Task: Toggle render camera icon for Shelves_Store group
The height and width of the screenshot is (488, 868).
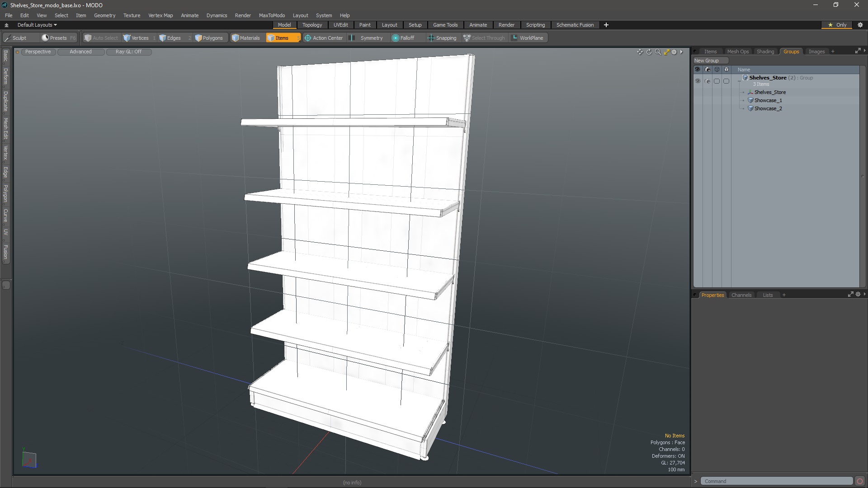Action: tap(708, 81)
